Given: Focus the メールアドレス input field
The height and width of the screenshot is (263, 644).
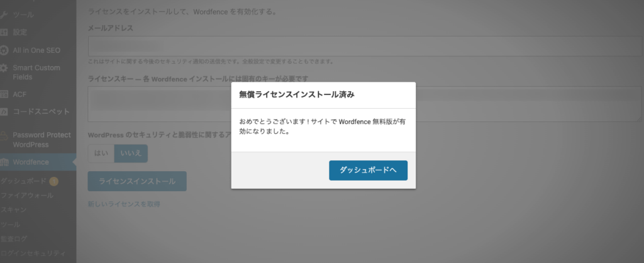Looking at the screenshot, I should 365,46.
